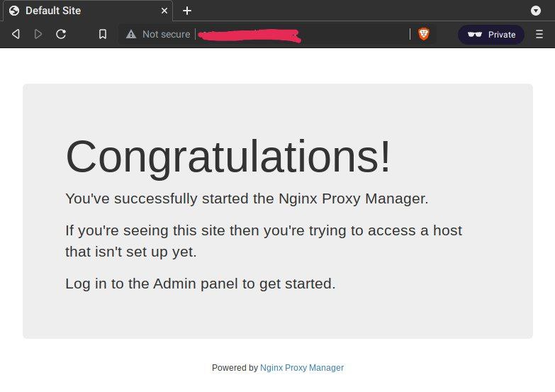Open the Nginx Proxy Manager link
Viewport: 555px width, 392px height.
[x=301, y=368]
